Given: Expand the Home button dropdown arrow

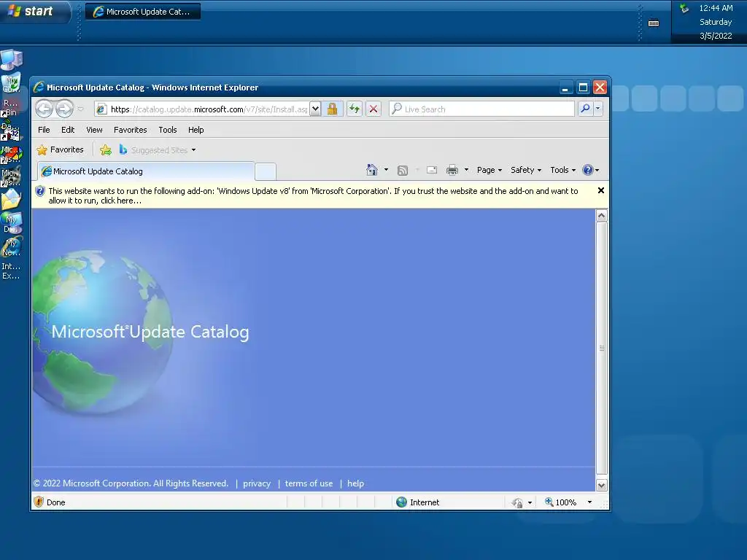Looking at the screenshot, I should click(386, 170).
